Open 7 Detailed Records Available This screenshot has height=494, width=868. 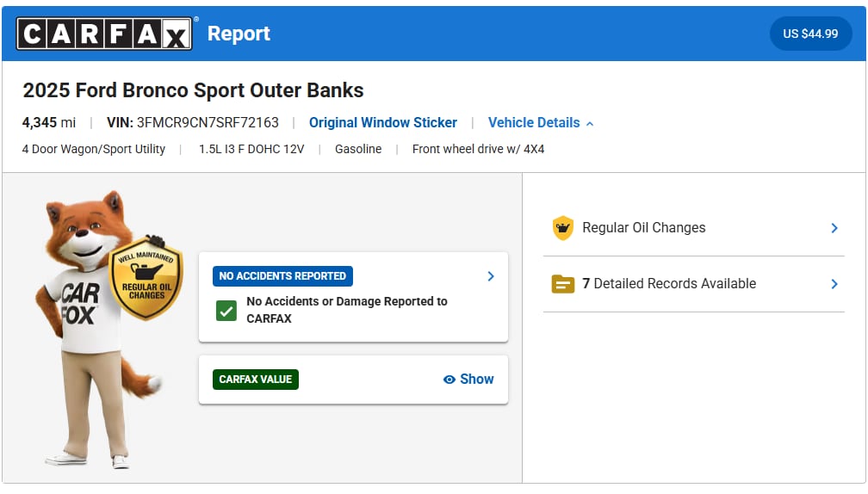pyautogui.click(x=694, y=284)
